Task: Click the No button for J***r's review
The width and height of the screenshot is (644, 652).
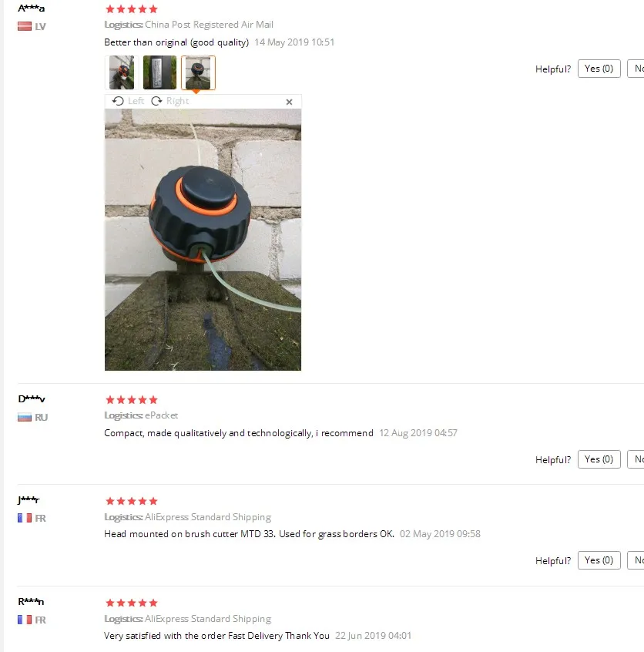Action: pos(636,560)
